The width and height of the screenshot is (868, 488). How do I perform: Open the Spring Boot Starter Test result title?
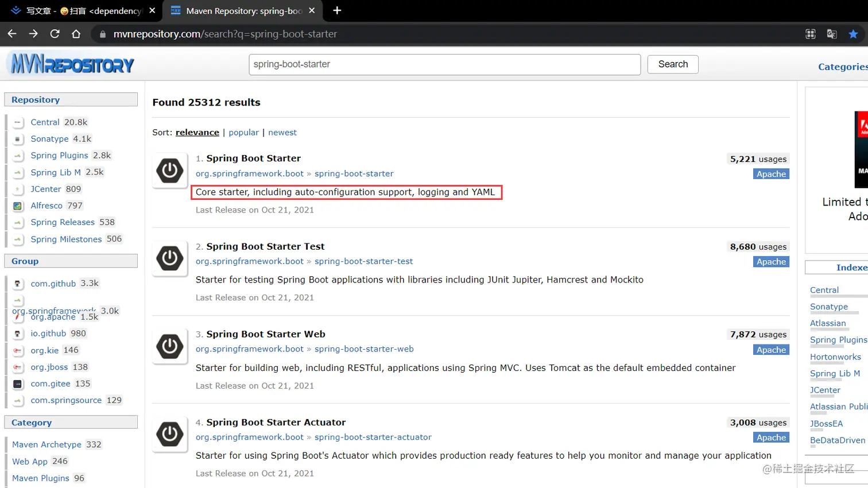[x=265, y=246]
